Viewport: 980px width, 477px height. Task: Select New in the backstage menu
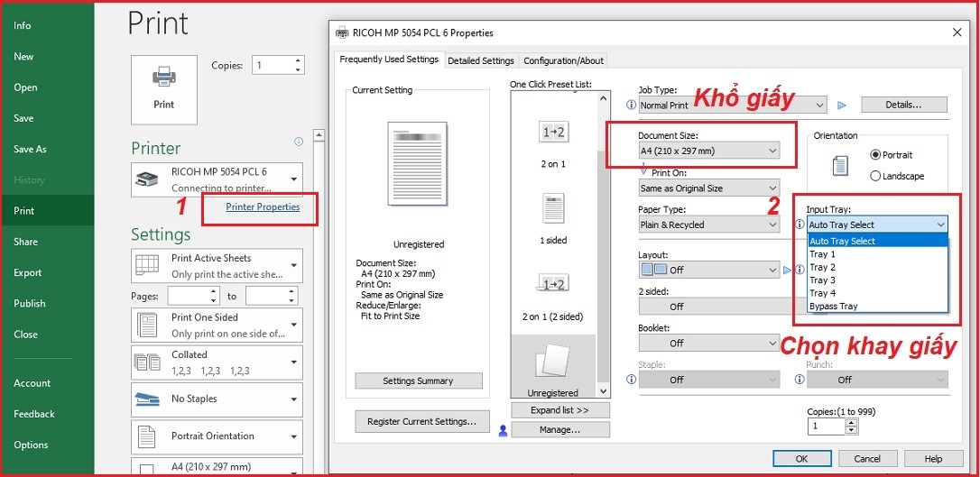(x=23, y=56)
